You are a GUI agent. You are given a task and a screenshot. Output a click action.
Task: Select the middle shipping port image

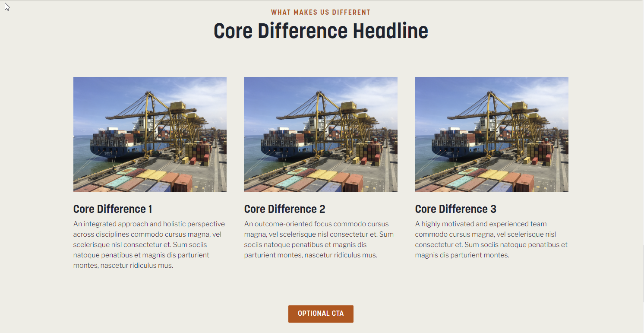(320, 134)
